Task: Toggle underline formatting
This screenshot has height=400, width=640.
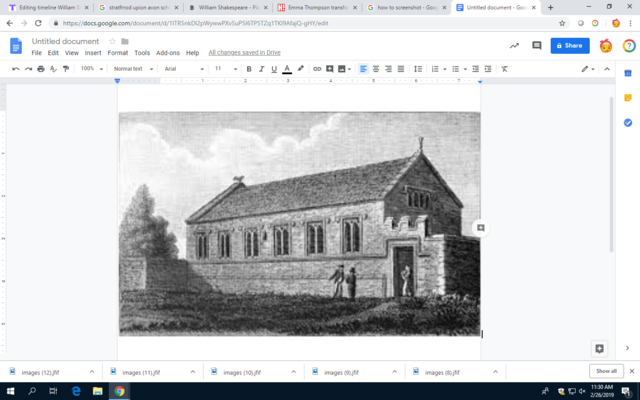Action: (x=274, y=69)
